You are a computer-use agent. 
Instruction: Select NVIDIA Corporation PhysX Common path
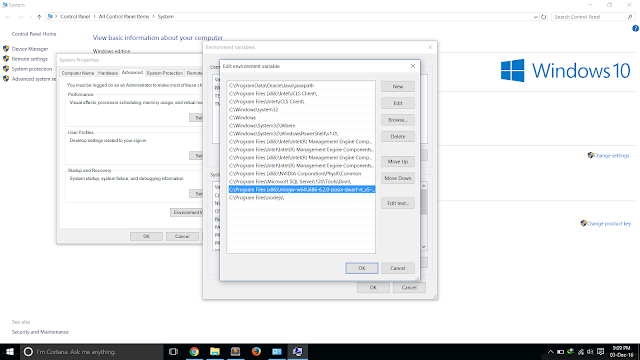coord(301,173)
